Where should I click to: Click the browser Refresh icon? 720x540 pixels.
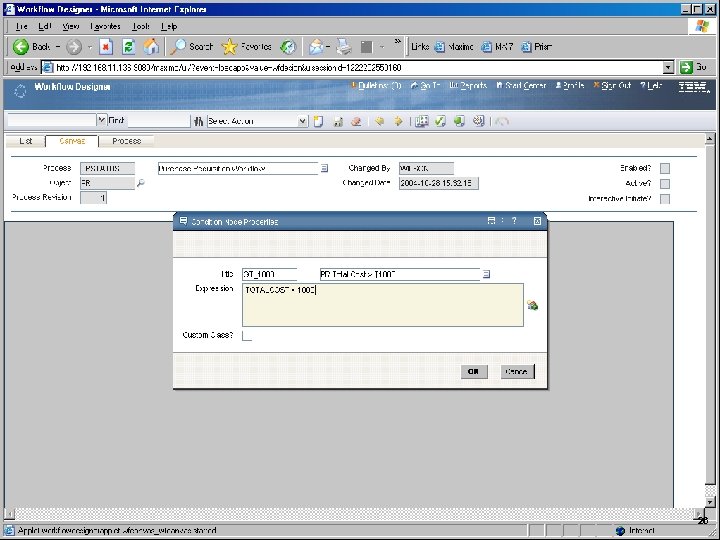click(129, 46)
